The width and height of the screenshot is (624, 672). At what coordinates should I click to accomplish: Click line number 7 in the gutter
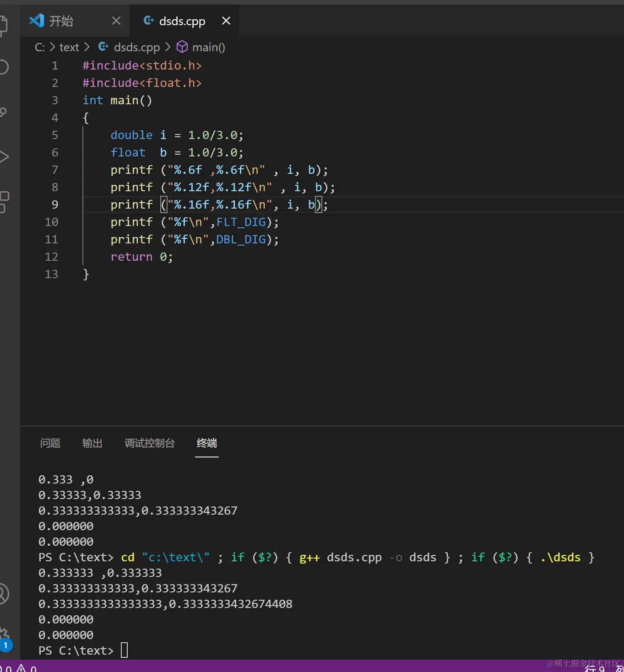tap(55, 170)
